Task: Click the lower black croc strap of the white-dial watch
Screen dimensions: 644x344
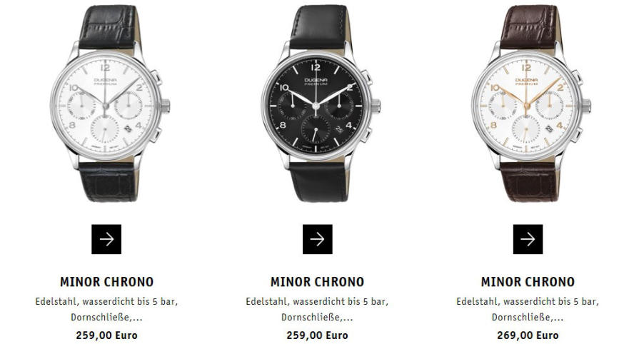Action: point(109,181)
